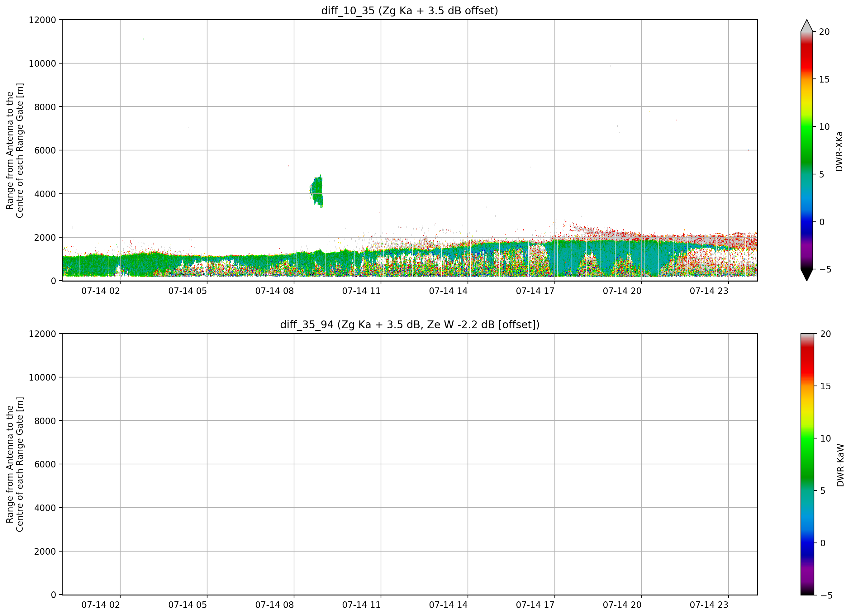
Task: Click the "07-14 17" tick label under the top plot
Action: pos(535,291)
